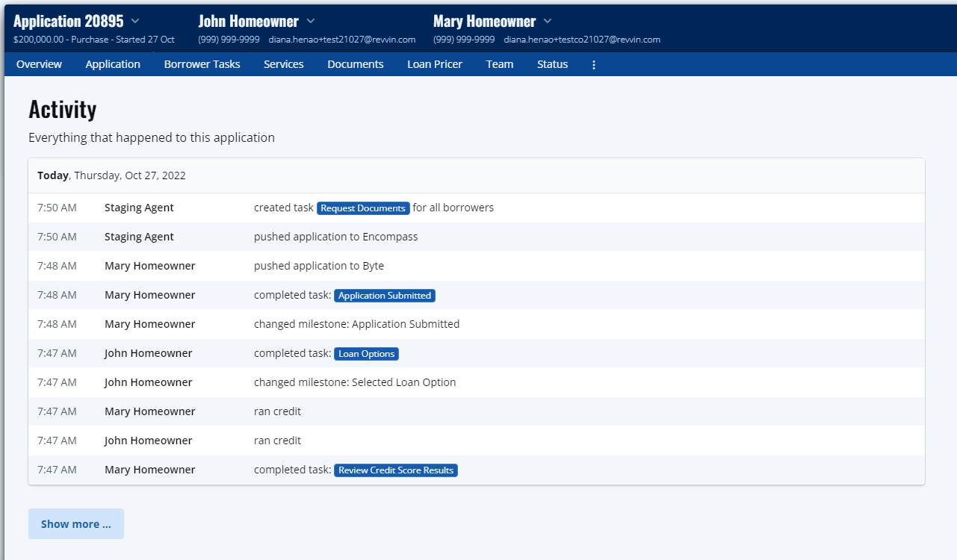The image size is (957, 560).
Task: Switch to Borrower Tasks tab
Action: tap(202, 64)
